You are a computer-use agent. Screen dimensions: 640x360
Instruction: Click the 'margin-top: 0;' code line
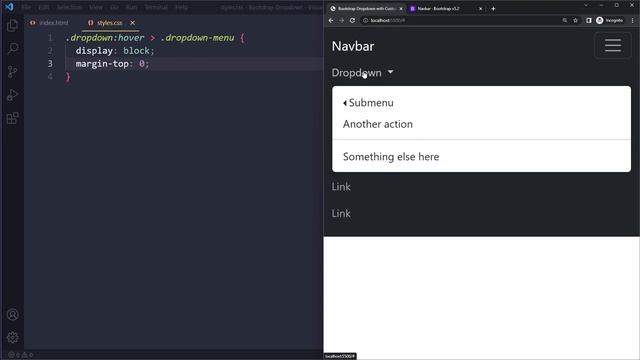click(112, 64)
